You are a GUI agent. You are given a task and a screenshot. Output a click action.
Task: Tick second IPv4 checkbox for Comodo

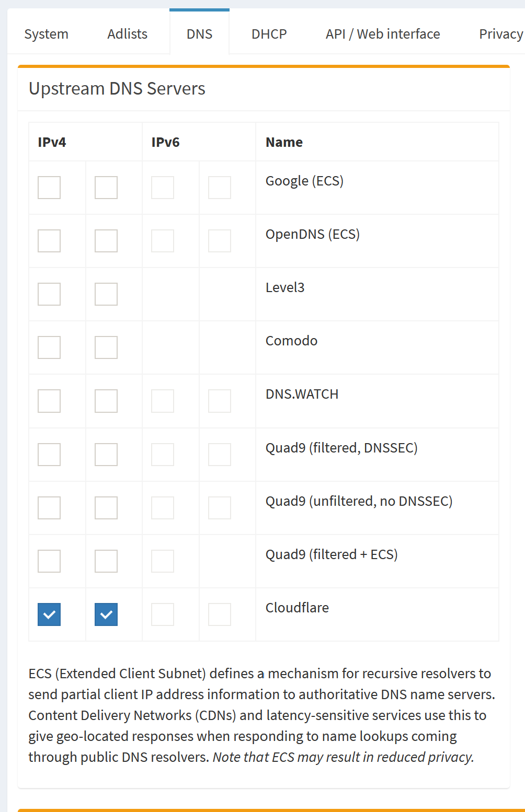pyautogui.click(x=106, y=347)
